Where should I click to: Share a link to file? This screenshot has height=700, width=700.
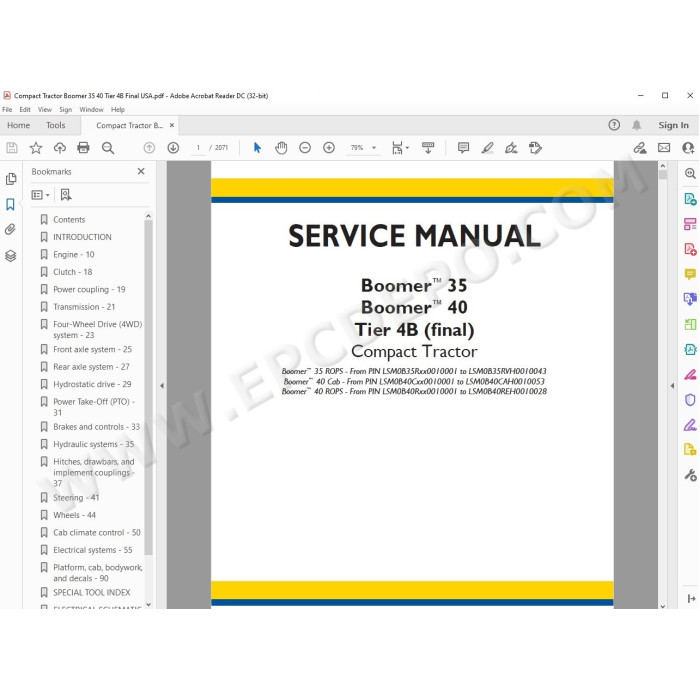tap(640, 148)
